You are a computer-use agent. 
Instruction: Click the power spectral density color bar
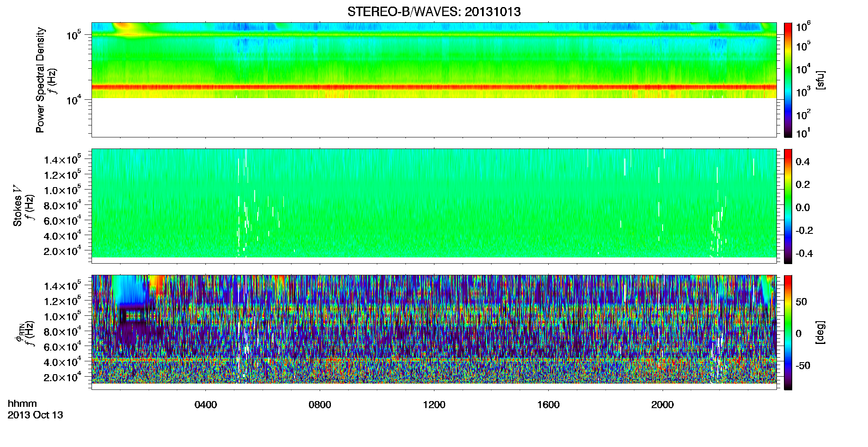click(788, 80)
